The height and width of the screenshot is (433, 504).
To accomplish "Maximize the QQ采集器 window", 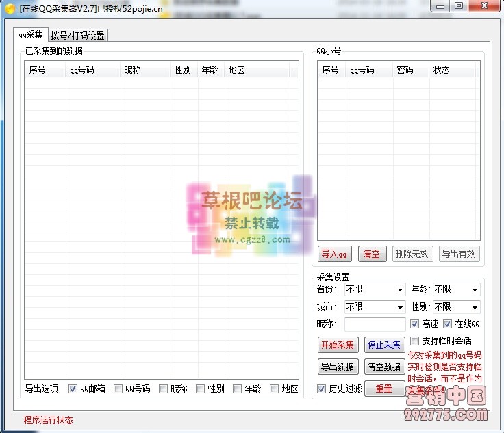I will click(x=459, y=6).
